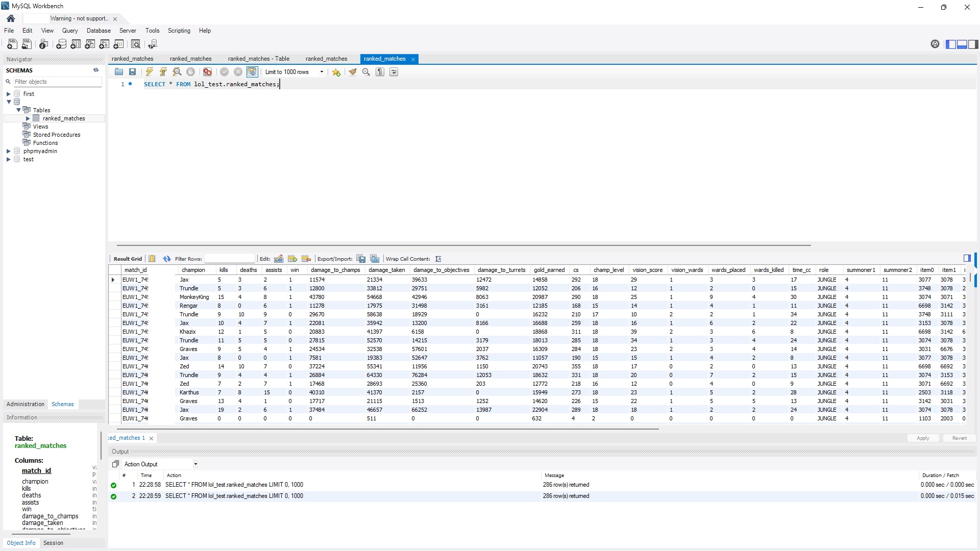Add query to favorites star icon

point(336,72)
